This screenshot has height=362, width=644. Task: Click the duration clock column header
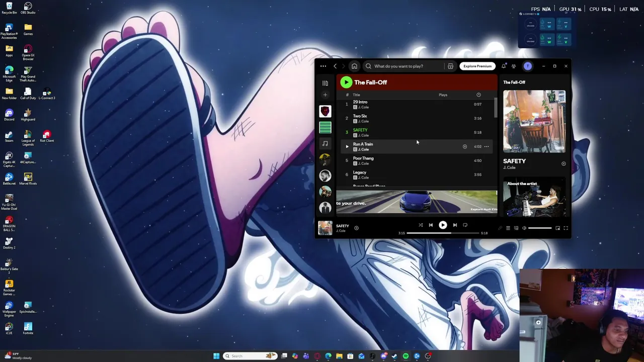click(x=478, y=95)
